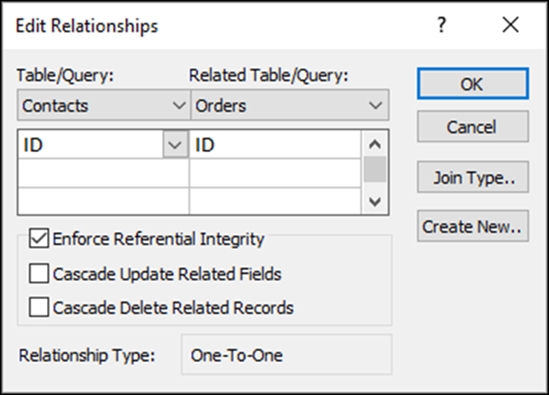Screen dimensions: 549x395
Task: Click the Create New button
Action: coord(473,226)
